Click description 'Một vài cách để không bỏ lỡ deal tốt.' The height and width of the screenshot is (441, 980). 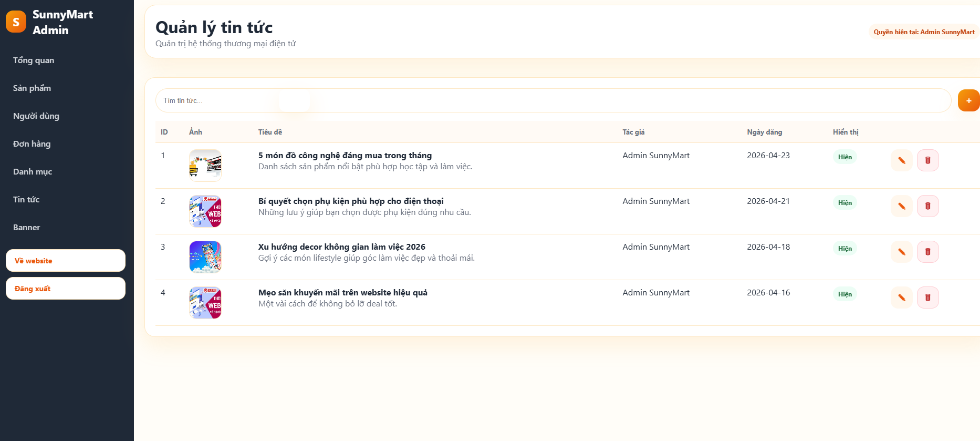click(x=328, y=304)
